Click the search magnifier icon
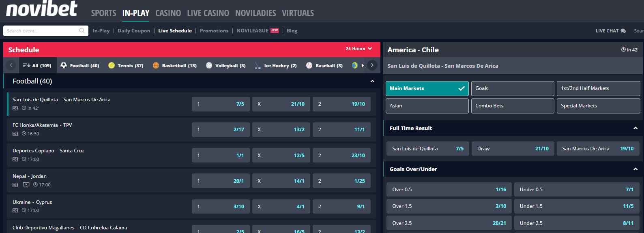644x233 pixels. coord(82,31)
